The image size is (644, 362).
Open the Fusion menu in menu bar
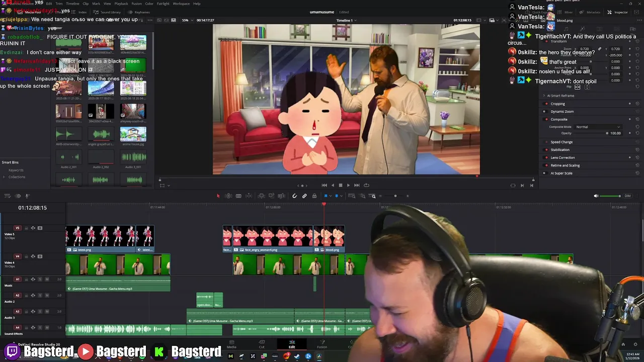point(136,4)
